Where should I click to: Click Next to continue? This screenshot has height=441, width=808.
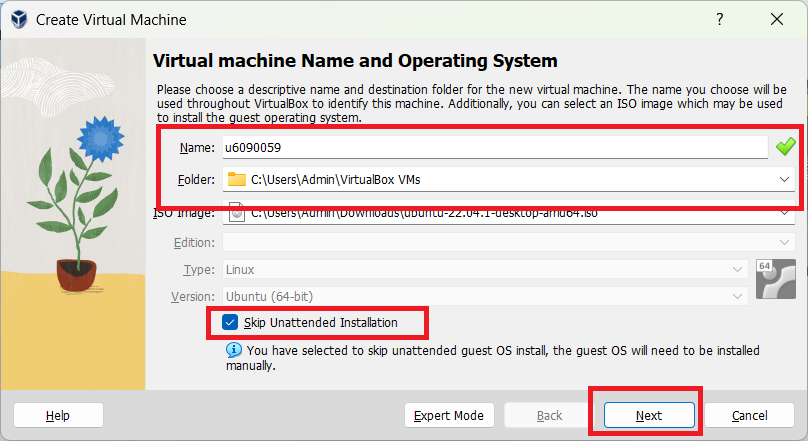click(649, 415)
